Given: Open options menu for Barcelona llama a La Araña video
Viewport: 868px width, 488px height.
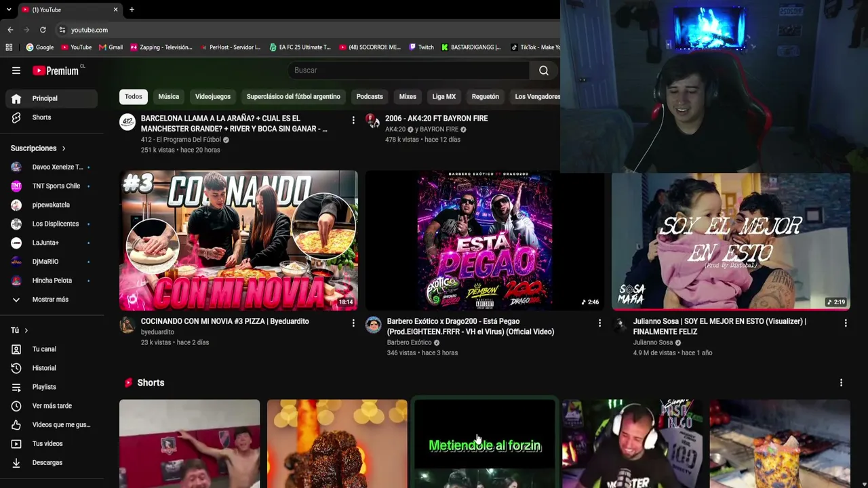Looking at the screenshot, I should (x=353, y=120).
